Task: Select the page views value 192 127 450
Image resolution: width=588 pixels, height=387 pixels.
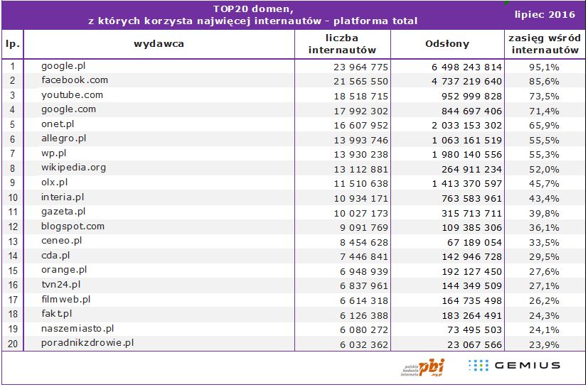Action: 471,272
